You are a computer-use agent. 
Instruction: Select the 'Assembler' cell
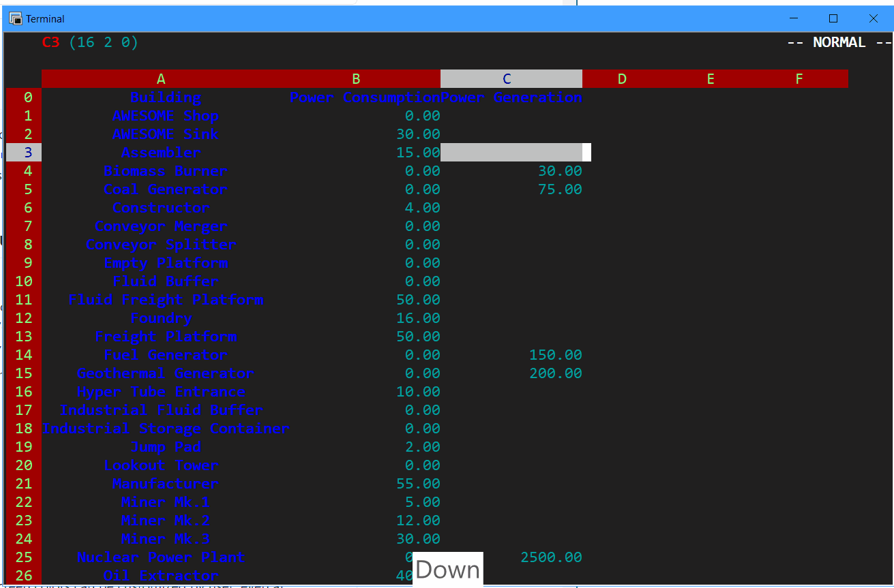click(x=161, y=153)
